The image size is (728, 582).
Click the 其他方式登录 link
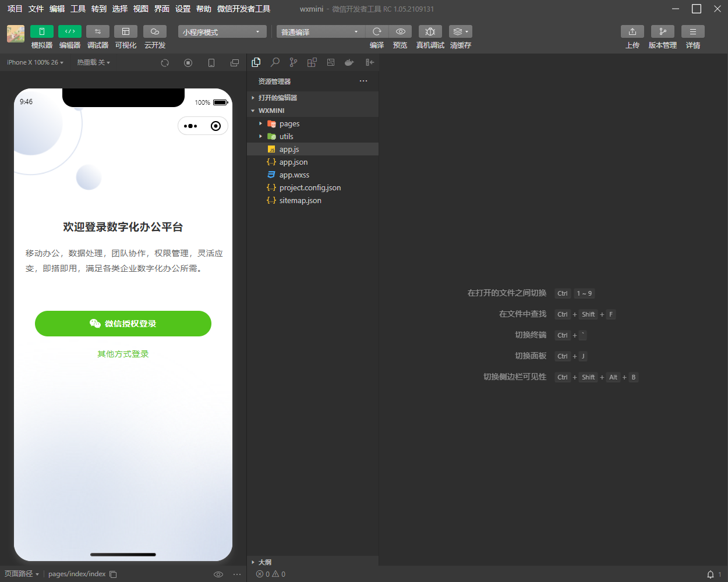[123, 354]
